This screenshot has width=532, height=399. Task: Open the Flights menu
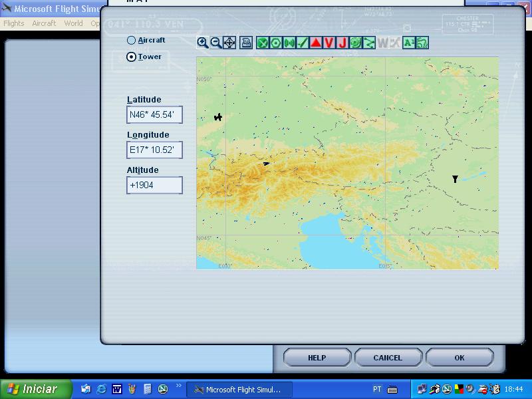tap(14, 23)
